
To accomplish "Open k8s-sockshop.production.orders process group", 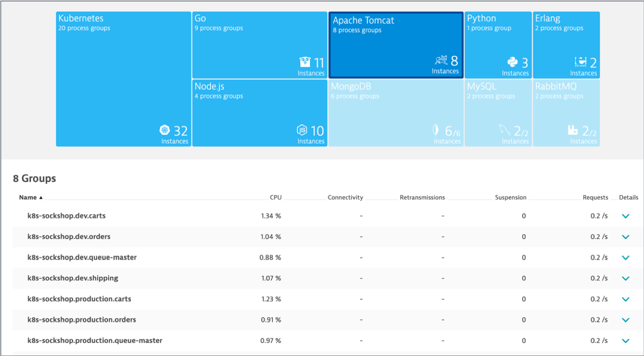I will pyautogui.click(x=82, y=319).
